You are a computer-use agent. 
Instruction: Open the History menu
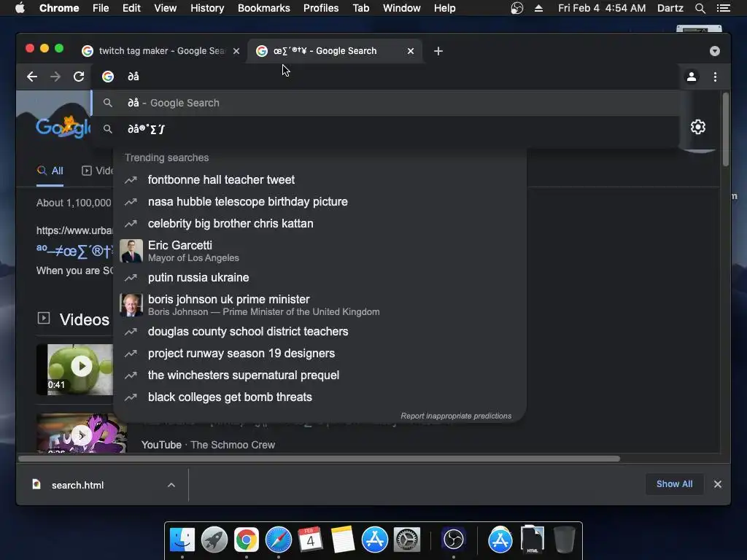coord(206,8)
